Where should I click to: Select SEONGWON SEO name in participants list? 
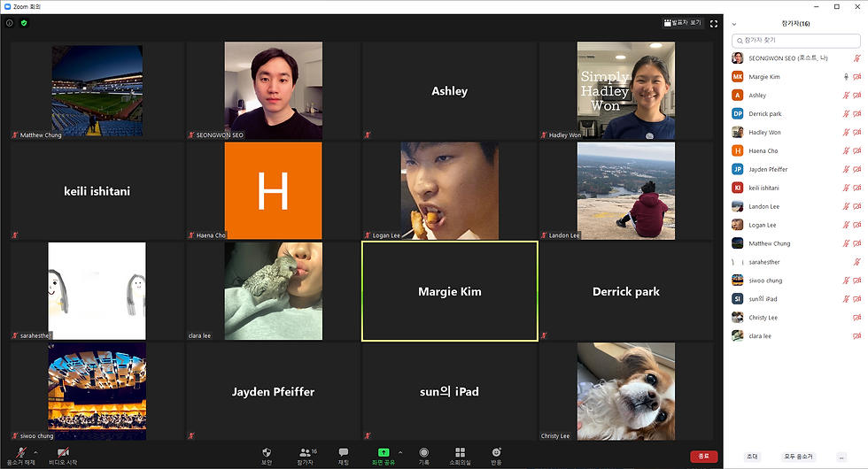point(788,58)
